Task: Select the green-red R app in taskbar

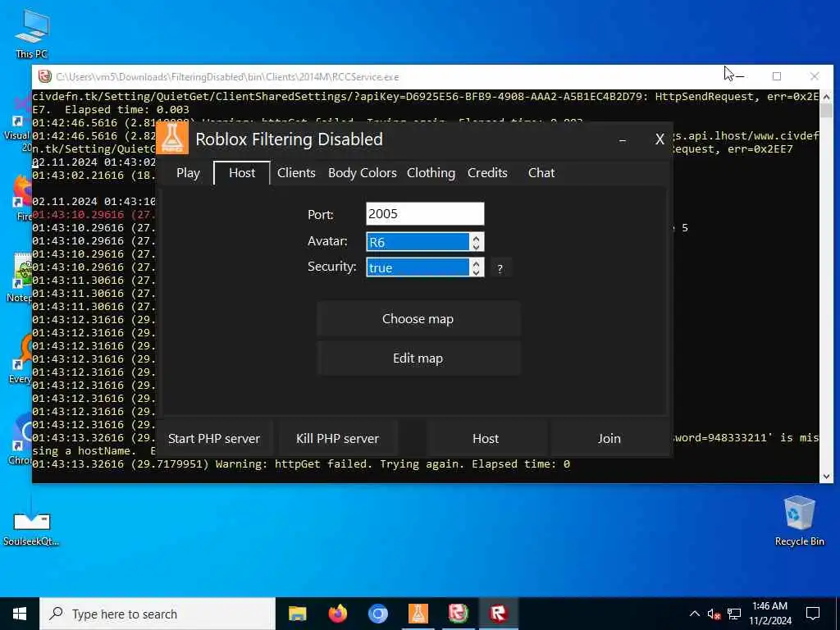Action: click(x=458, y=614)
